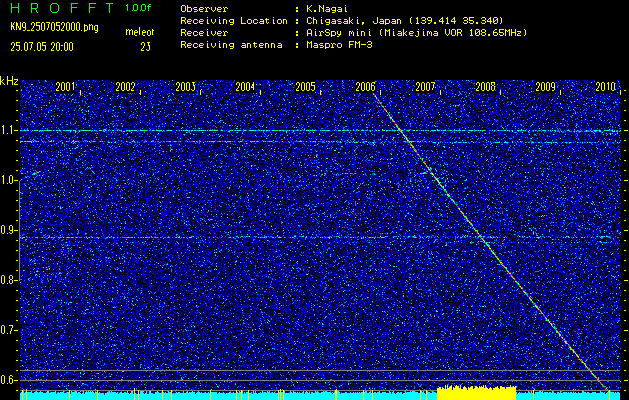The image size is (629, 400).
Task: Click the horizontal carrier line at 1.1 kHz
Action: (320, 131)
